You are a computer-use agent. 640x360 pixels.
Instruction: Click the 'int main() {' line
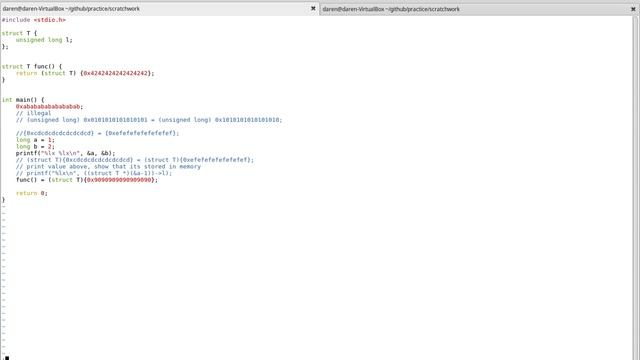(23, 100)
